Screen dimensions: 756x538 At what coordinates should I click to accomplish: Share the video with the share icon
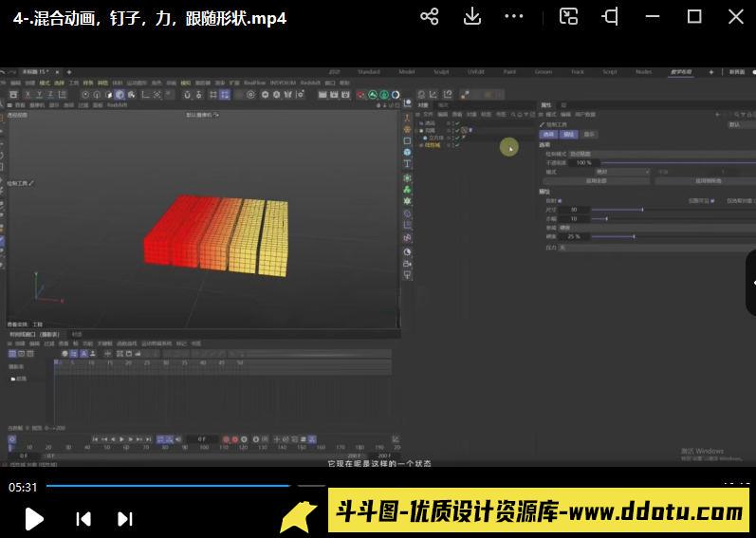point(429,17)
